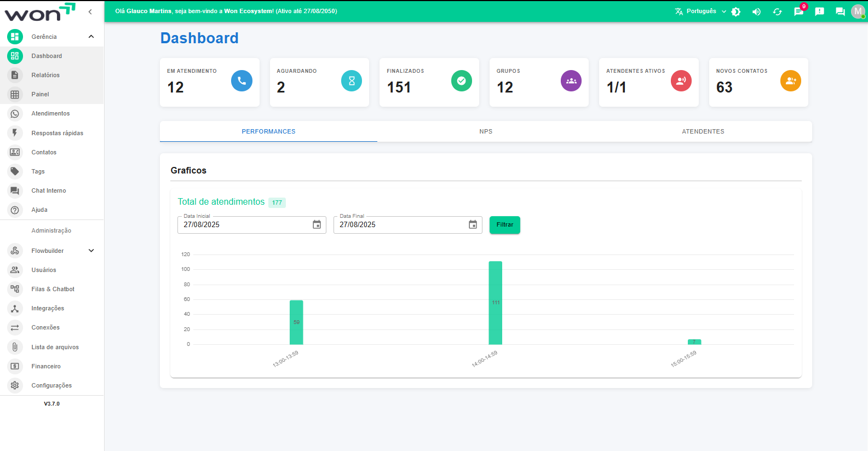Open the Português language dropdown
868x451 pixels.
(x=700, y=11)
